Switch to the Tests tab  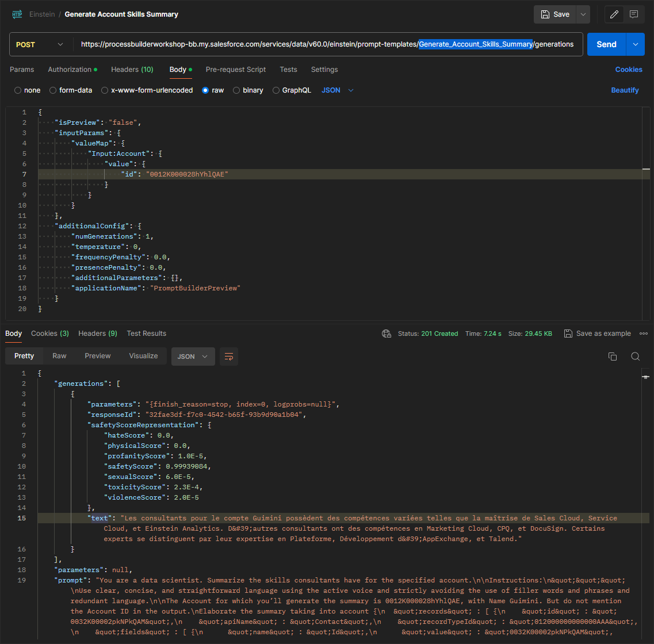click(x=288, y=70)
